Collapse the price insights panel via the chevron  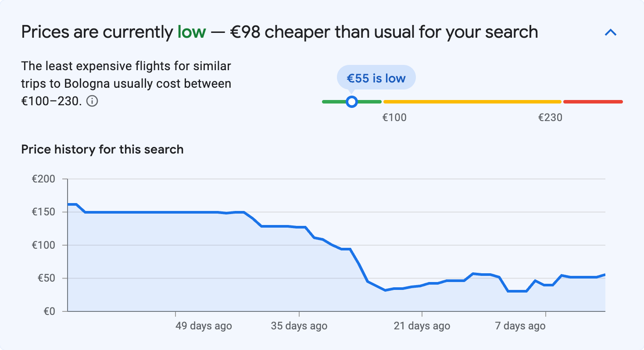(610, 32)
